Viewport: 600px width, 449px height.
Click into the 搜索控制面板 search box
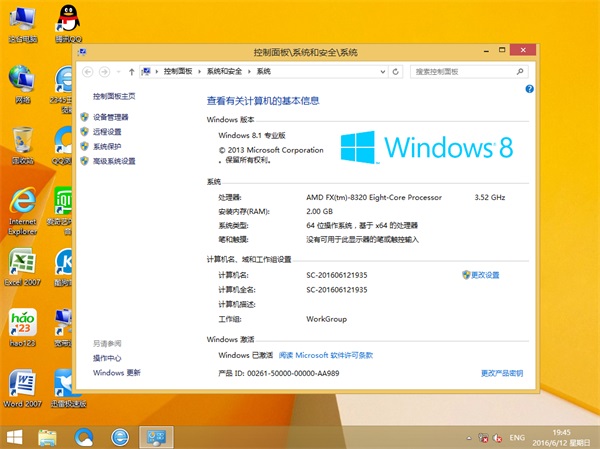pyautogui.click(x=468, y=72)
